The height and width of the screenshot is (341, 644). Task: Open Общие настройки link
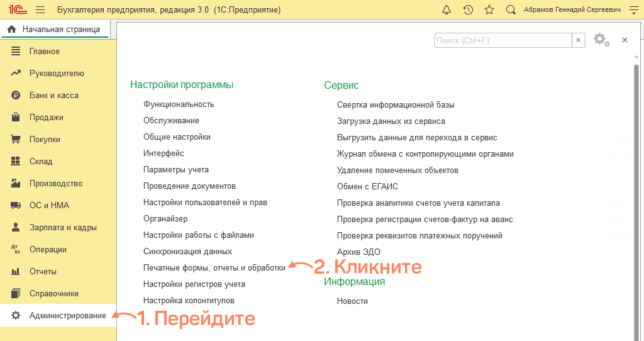click(177, 137)
